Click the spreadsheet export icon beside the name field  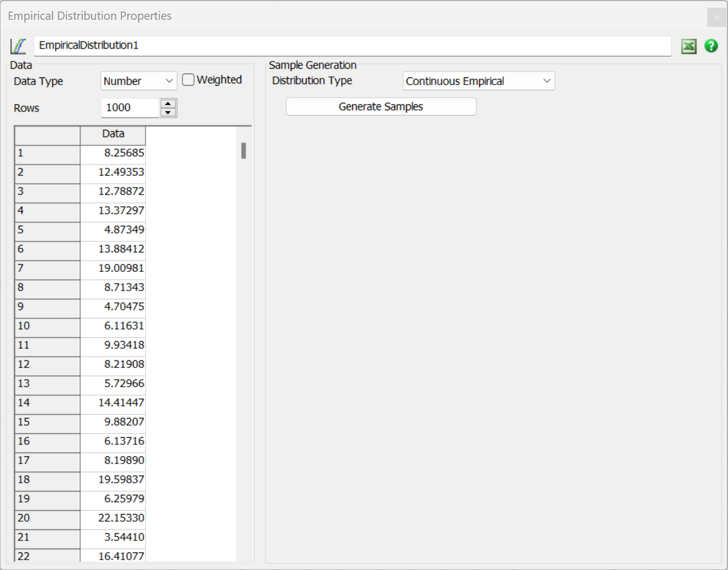(x=688, y=46)
